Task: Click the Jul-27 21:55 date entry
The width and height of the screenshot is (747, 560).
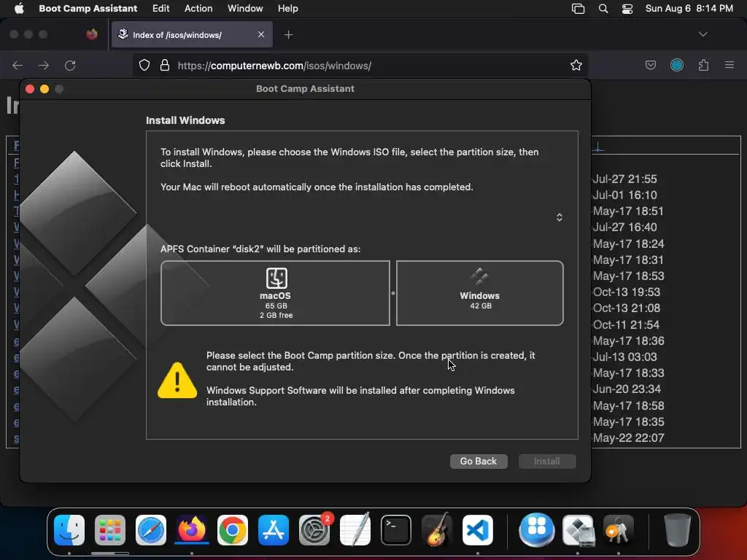Action: click(625, 179)
